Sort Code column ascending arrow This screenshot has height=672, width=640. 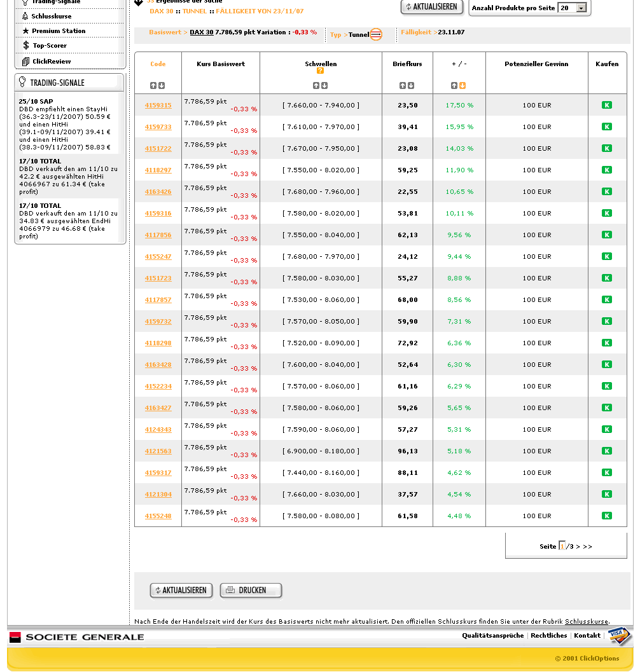click(x=153, y=86)
